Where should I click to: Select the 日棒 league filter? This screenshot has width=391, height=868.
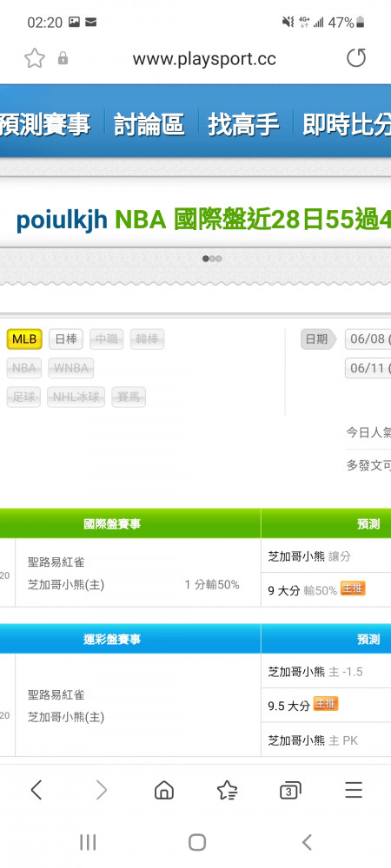click(x=66, y=339)
